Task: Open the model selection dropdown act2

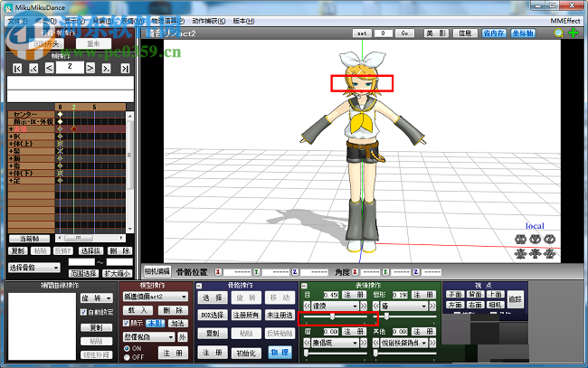Action: (156, 297)
